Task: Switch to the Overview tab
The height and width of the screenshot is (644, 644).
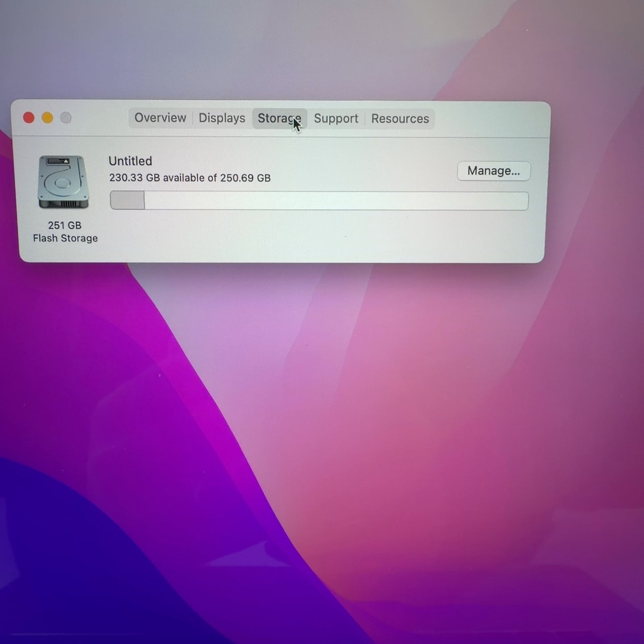Action: tap(160, 118)
